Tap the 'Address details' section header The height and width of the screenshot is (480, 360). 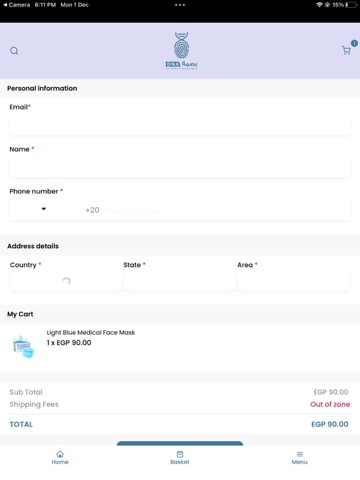(33, 246)
